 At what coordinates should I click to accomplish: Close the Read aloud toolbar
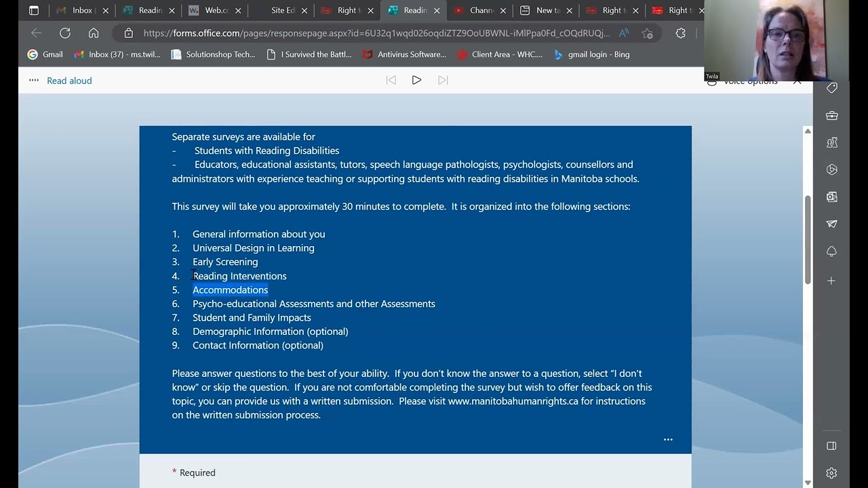797,81
